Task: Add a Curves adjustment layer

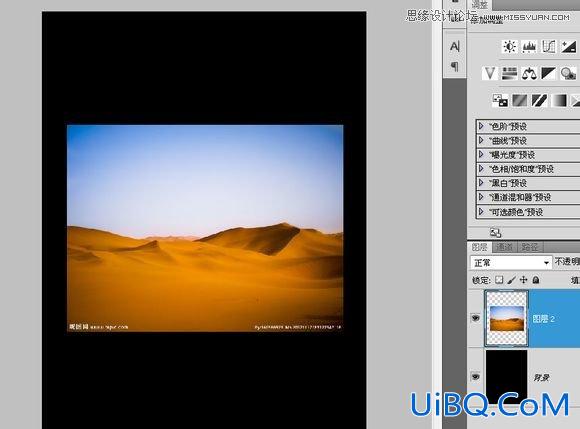Action: (x=549, y=47)
